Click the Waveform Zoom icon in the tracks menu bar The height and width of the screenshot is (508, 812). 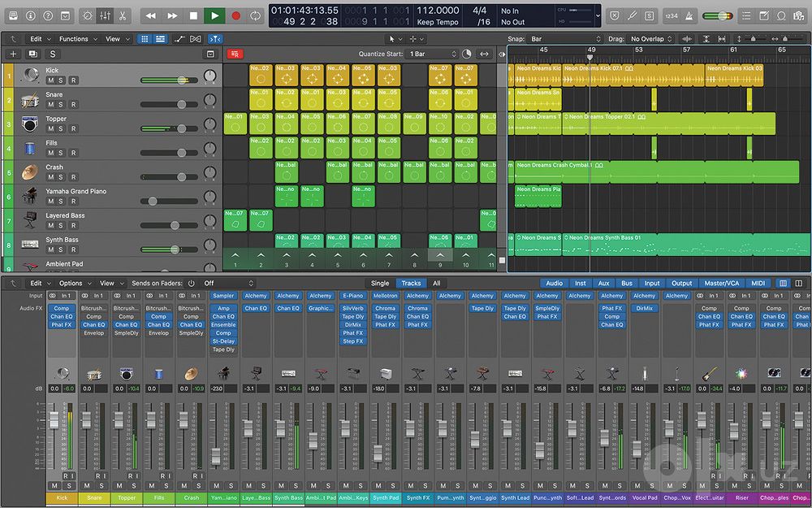click(687, 39)
